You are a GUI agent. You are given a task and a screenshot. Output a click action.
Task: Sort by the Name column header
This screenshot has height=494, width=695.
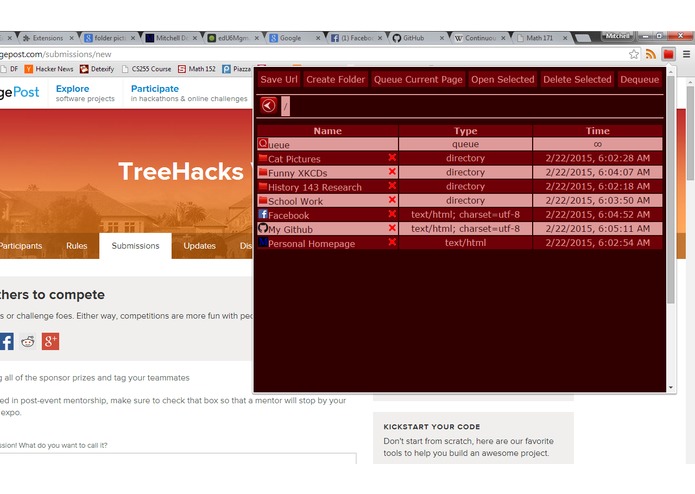328,131
